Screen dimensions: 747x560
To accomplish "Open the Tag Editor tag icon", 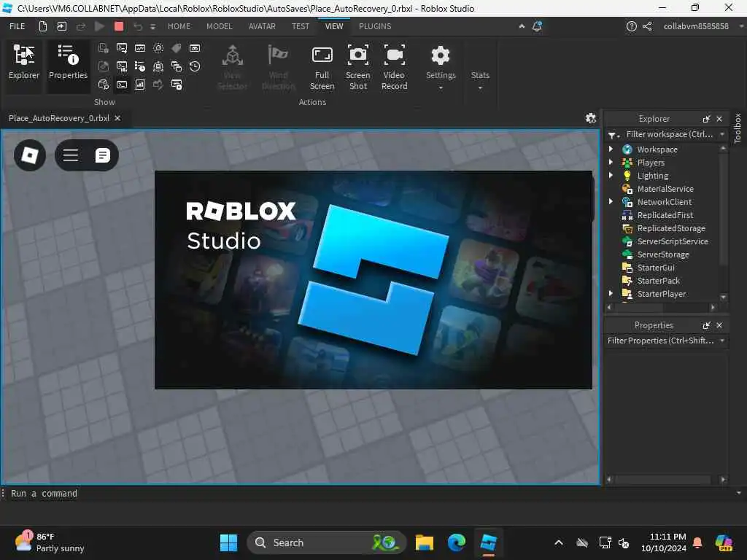I will [x=177, y=48].
